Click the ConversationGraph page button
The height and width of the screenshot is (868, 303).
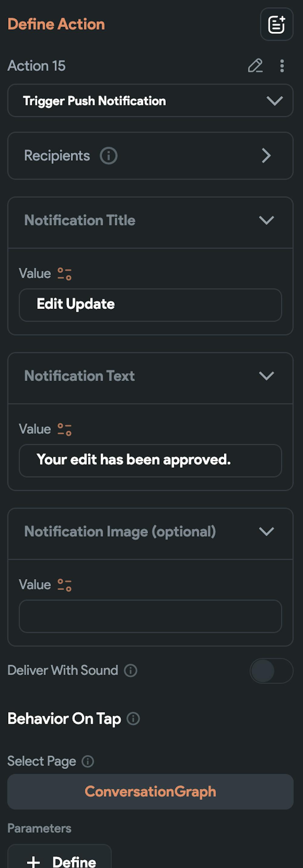point(150,791)
